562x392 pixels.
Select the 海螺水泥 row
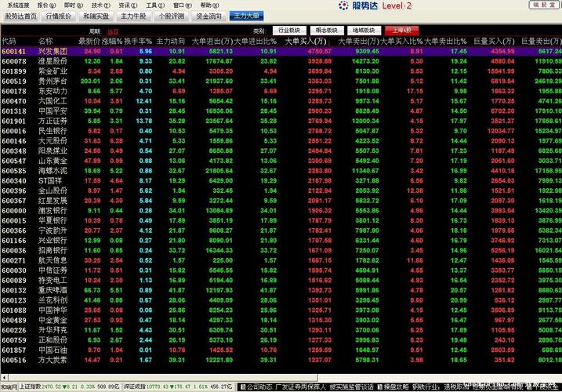coord(281,171)
